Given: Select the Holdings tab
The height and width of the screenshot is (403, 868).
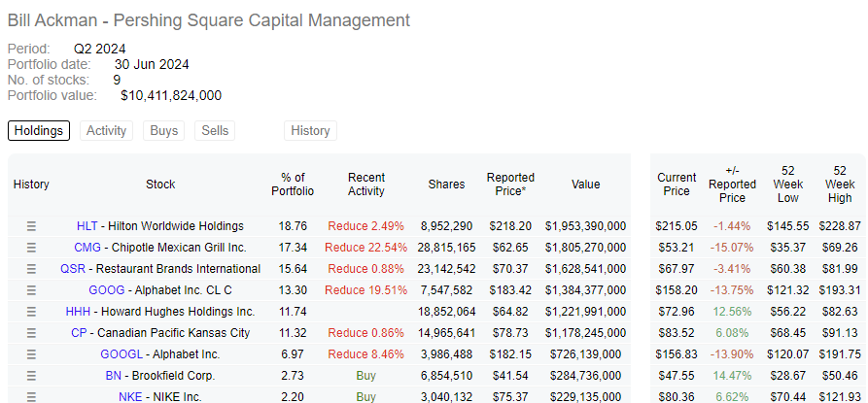Looking at the screenshot, I should pyautogui.click(x=39, y=131).
